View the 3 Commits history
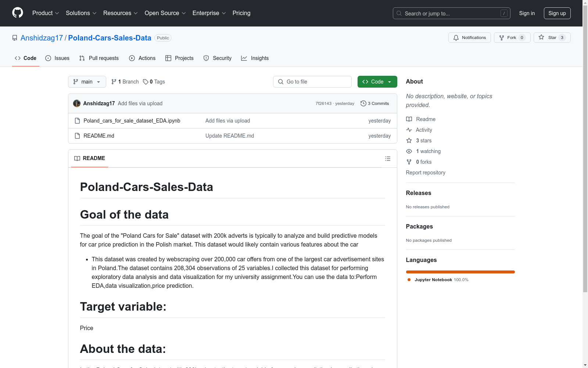The height and width of the screenshot is (368, 588). (x=375, y=103)
